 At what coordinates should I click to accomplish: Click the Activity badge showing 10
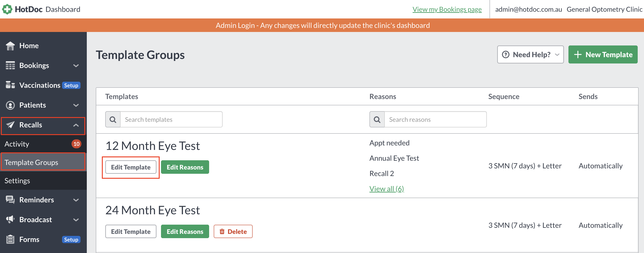coord(76,144)
